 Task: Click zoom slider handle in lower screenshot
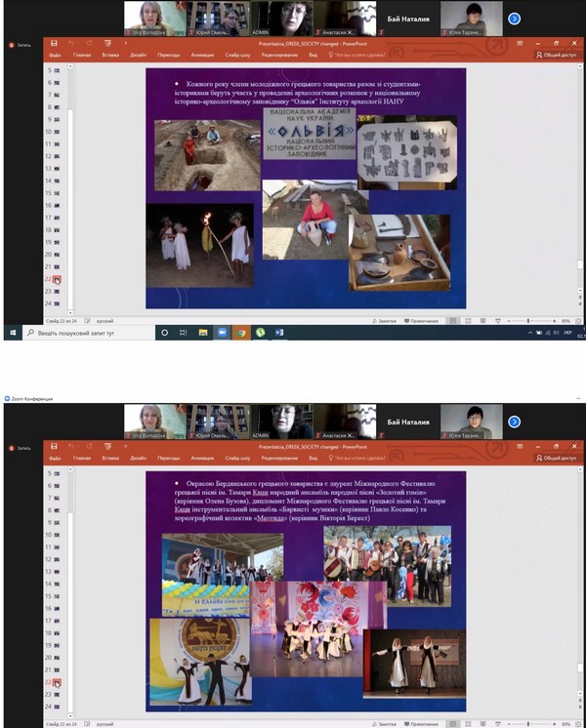(x=528, y=724)
